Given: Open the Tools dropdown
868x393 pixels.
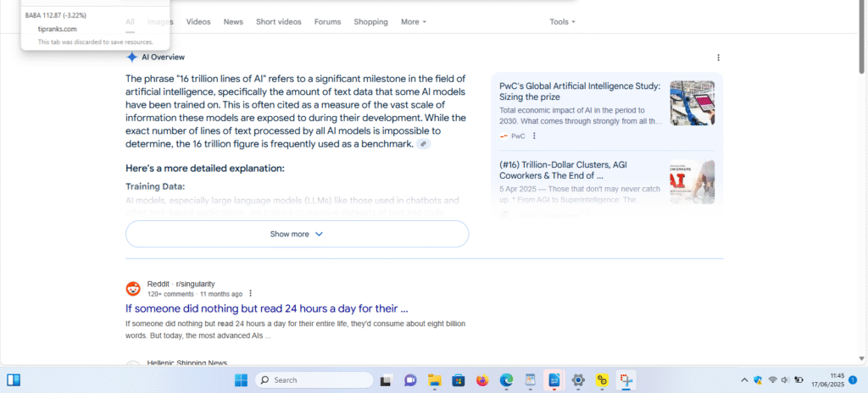Looking at the screenshot, I should [x=563, y=21].
